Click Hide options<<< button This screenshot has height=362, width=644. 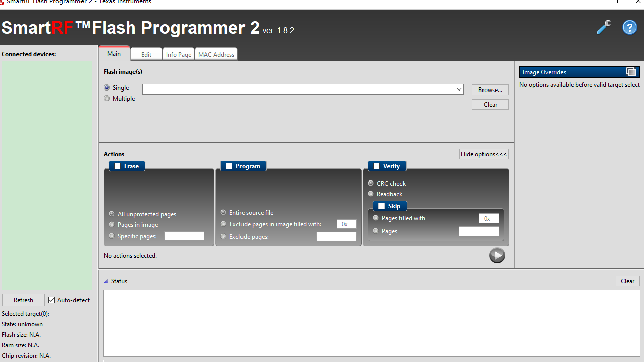tap(484, 154)
